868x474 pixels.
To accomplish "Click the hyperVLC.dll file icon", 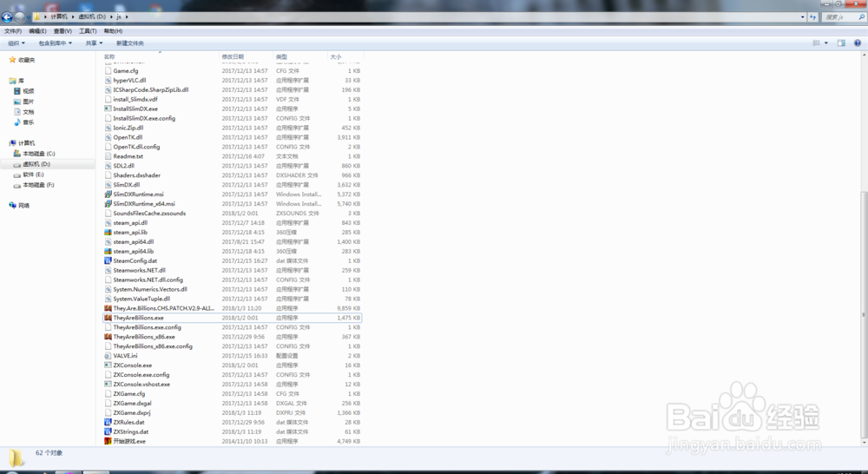I will [x=108, y=80].
